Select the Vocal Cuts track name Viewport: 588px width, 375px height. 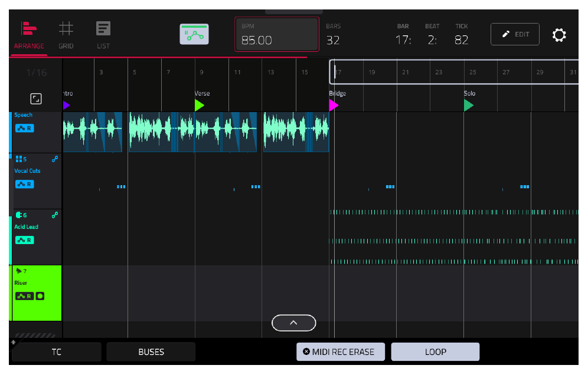(27, 171)
